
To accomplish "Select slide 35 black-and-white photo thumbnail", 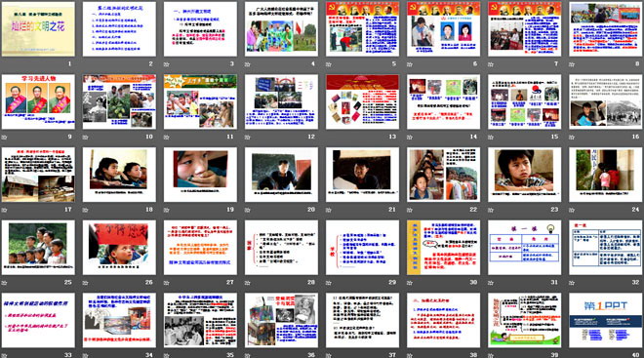I will click(x=200, y=320).
